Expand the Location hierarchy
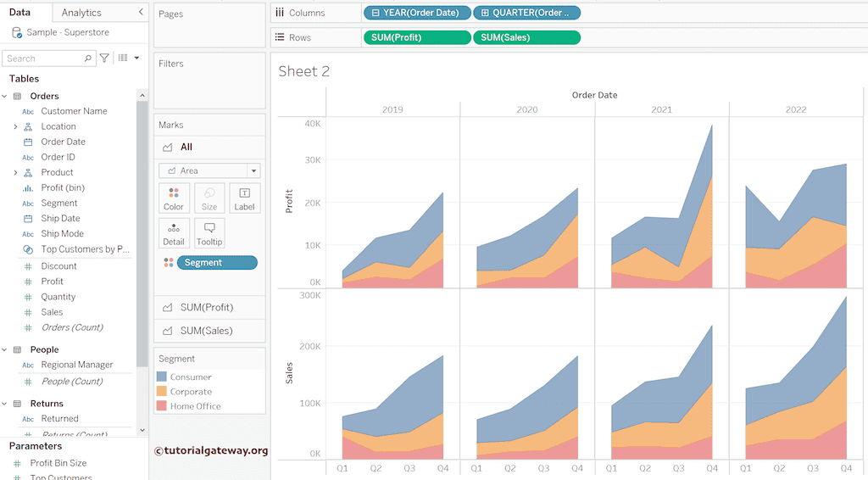The height and width of the screenshot is (480, 868). coord(15,126)
